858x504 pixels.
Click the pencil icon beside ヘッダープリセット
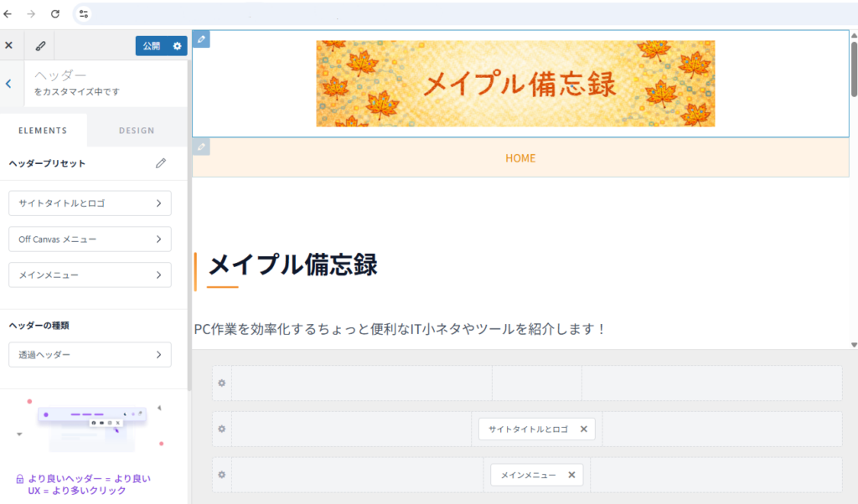pos(161,163)
